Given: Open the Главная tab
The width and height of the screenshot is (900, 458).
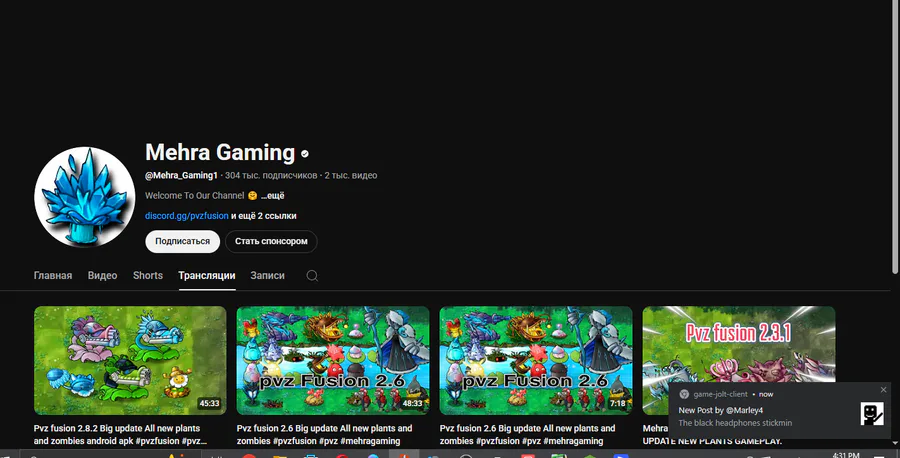Looking at the screenshot, I should point(53,275).
